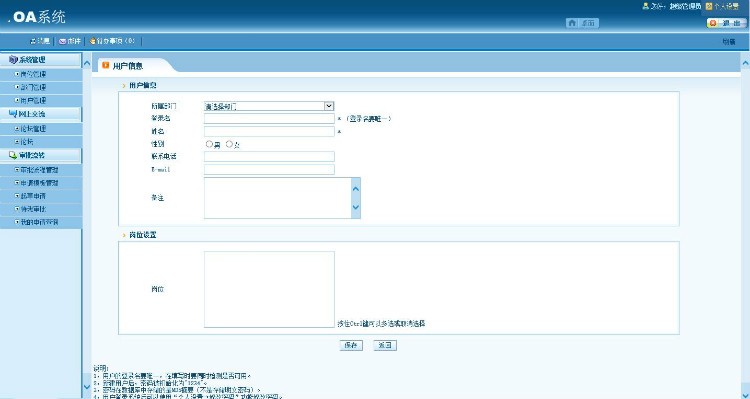This screenshot has height=399, width=750.
Task: Click the sidebar scroll-up chevron
Action: 87,63
